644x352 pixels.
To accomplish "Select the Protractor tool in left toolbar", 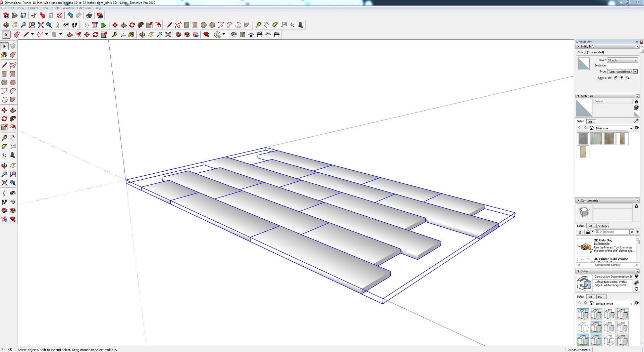I will pos(4,146).
